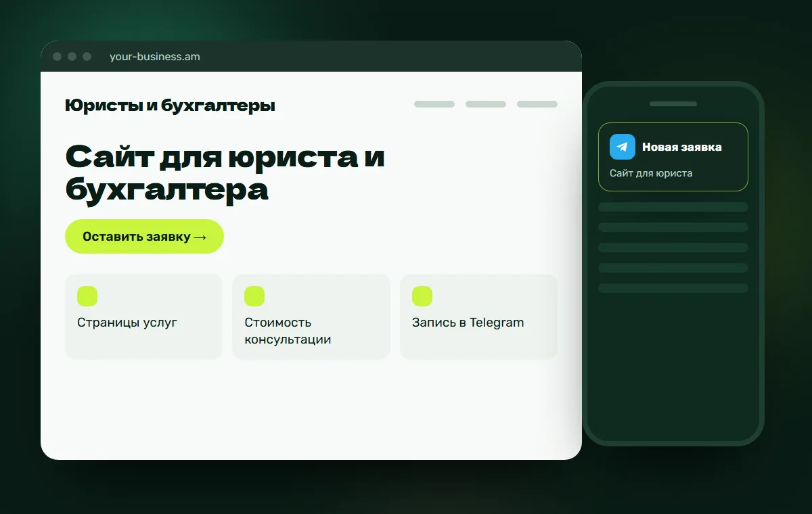Click the green icon above "Запись в Telegram"
The width and height of the screenshot is (812, 514).
coord(422,296)
